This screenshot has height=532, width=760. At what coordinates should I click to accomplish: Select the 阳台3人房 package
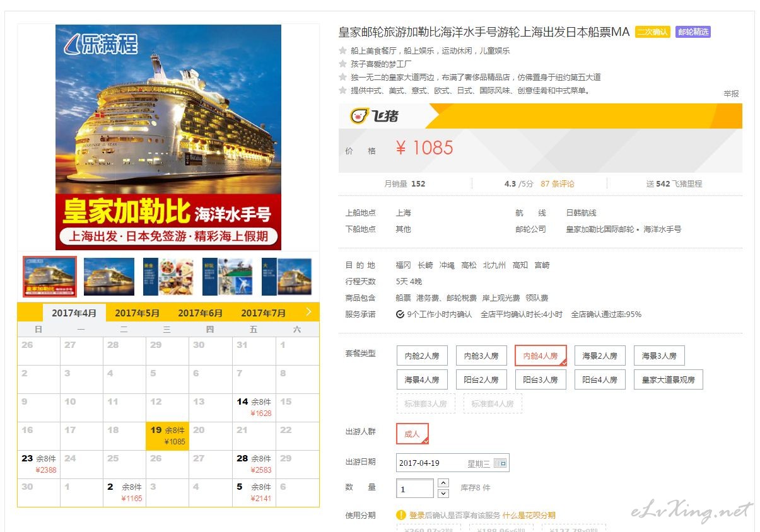[x=541, y=379]
